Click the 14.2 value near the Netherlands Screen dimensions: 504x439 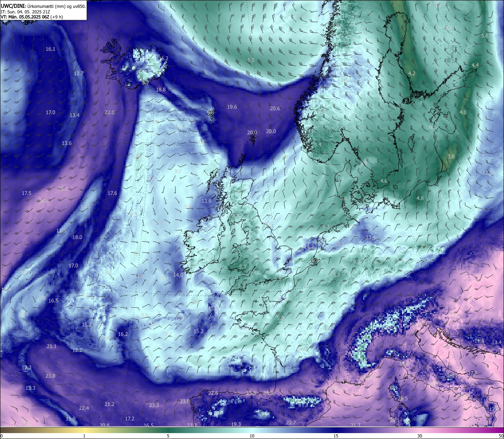click(x=309, y=247)
